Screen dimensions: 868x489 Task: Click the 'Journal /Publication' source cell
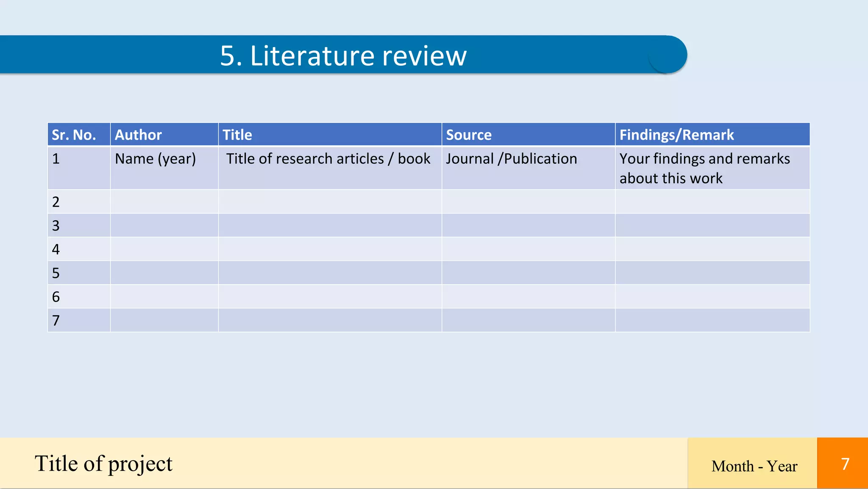[x=529, y=168]
